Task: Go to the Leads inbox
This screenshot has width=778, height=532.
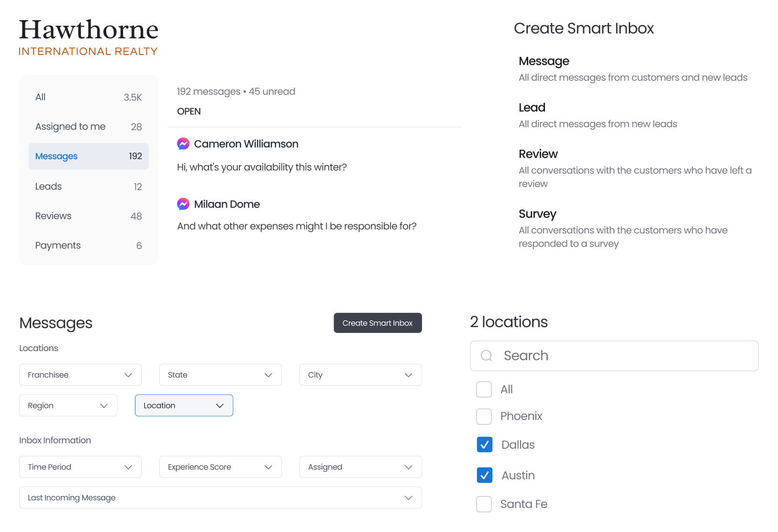Action: click(89, 187)
